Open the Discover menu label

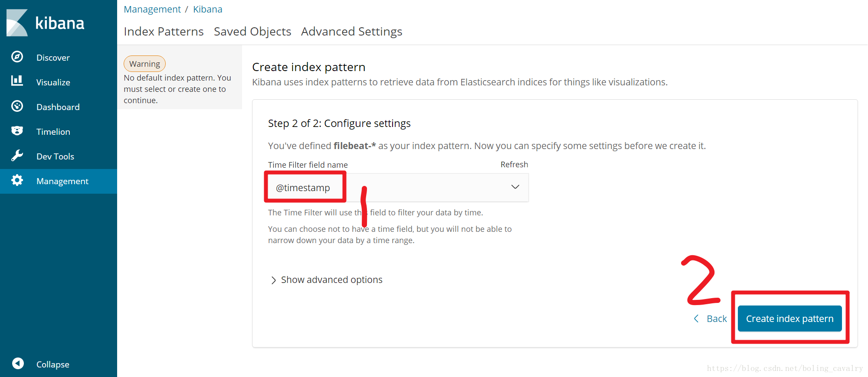point(53,58)
